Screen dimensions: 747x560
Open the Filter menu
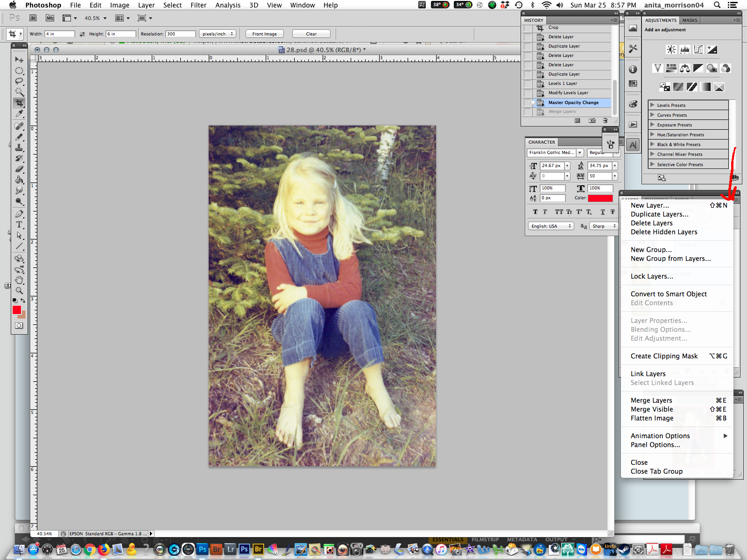(198, 5)
